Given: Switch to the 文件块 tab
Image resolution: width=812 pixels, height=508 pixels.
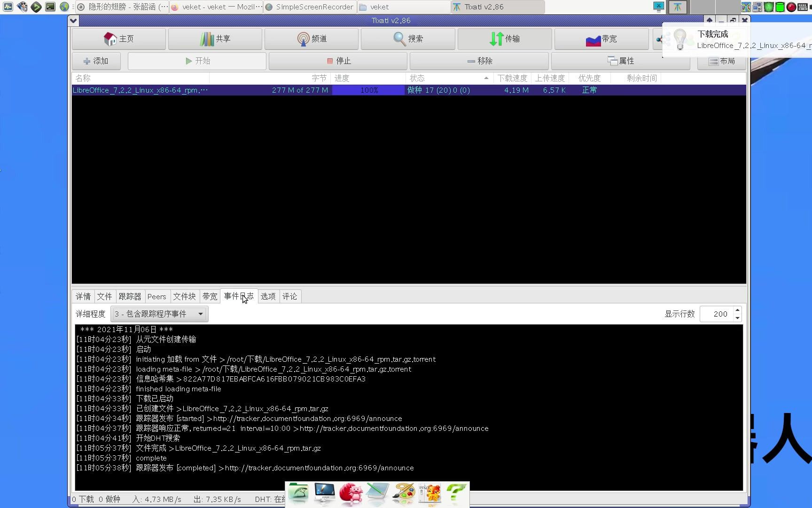Looking at the screenshot, I should 184,296.
